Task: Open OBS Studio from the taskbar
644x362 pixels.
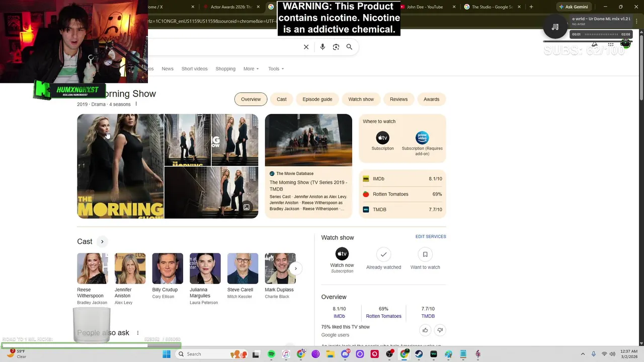Action: click(389, 354)
